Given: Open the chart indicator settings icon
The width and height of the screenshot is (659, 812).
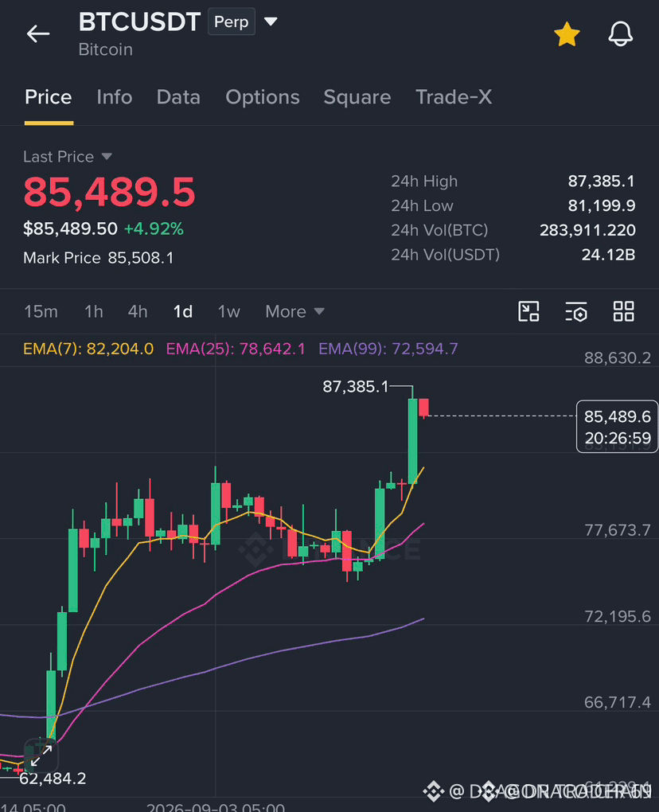Looking at the screenshot, I should click(x=575, y=312).
